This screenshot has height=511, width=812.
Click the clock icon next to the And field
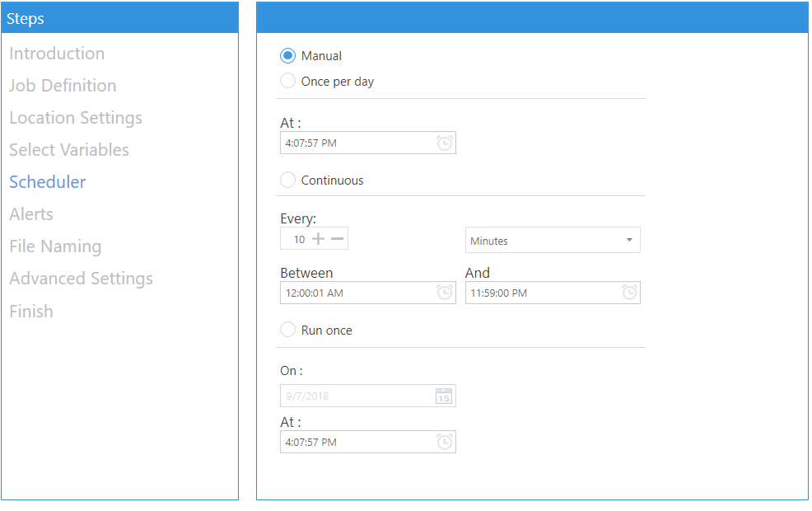tap(630, 293)
